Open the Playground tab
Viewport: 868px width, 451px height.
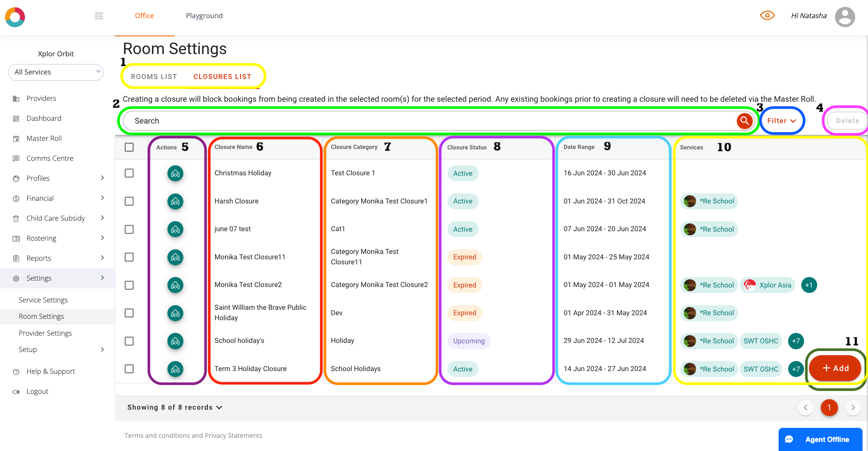click(x=204, y=16)
